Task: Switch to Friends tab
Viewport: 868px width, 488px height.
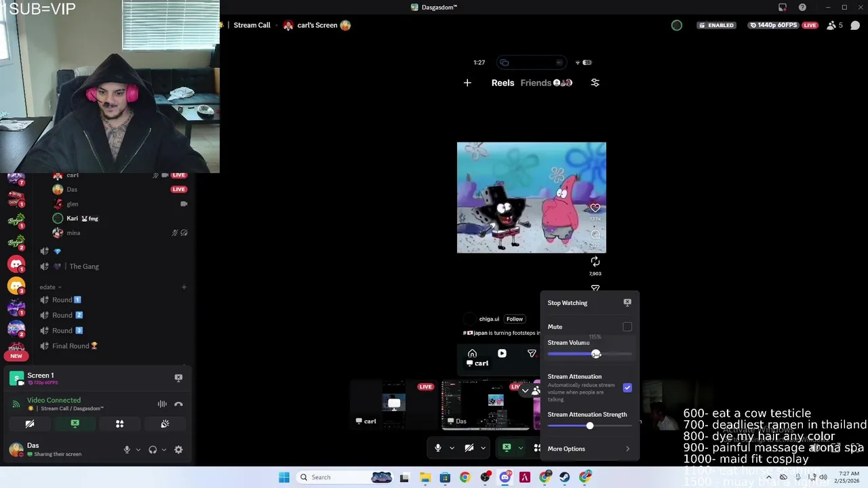Action: (x=536, y=83)
